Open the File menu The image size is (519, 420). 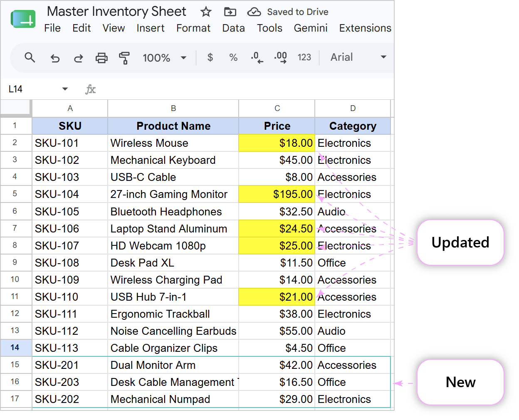(52, 28)
